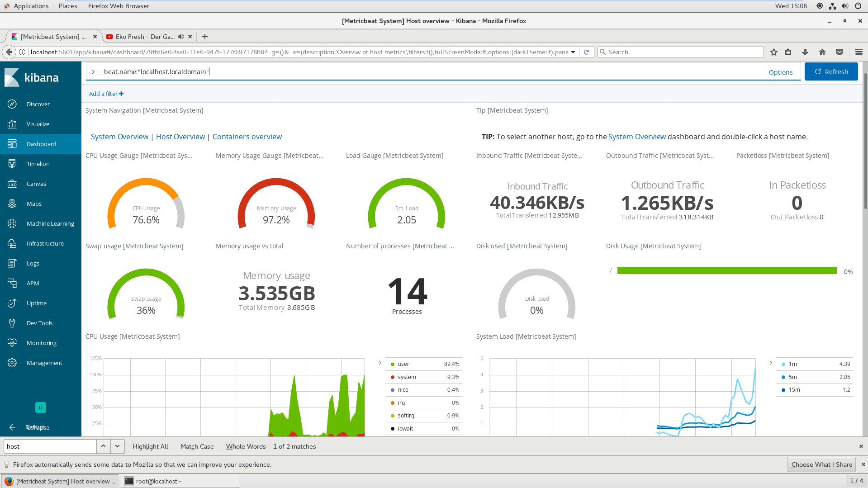Collapse the System Load chart legend

(x=770, y=363)
